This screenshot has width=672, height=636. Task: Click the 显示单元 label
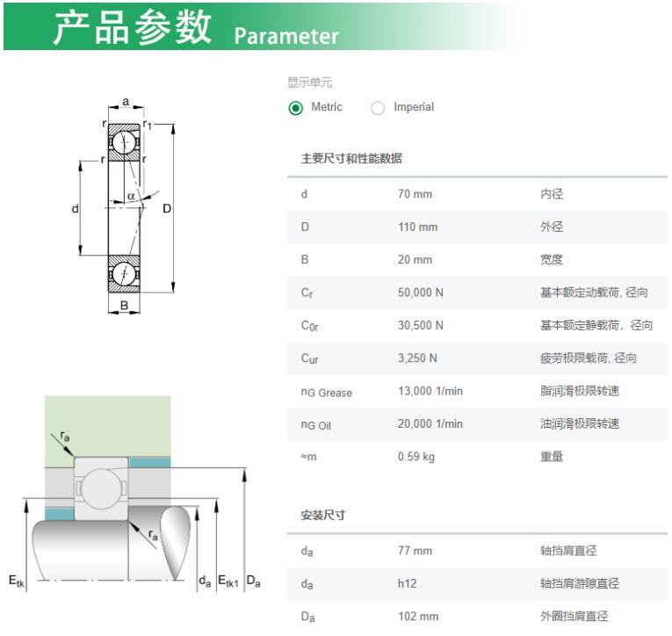(309, 83)
